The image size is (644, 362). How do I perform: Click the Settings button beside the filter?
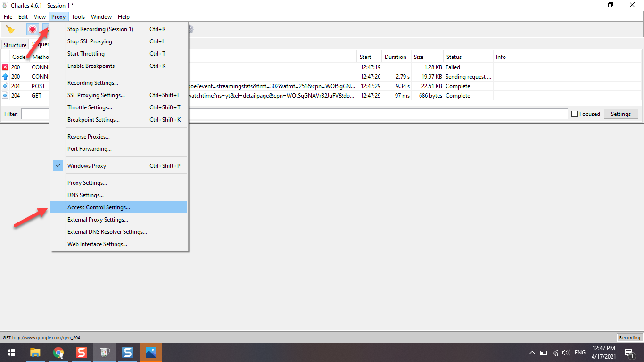pyautogui.click(x=621, y=114)
